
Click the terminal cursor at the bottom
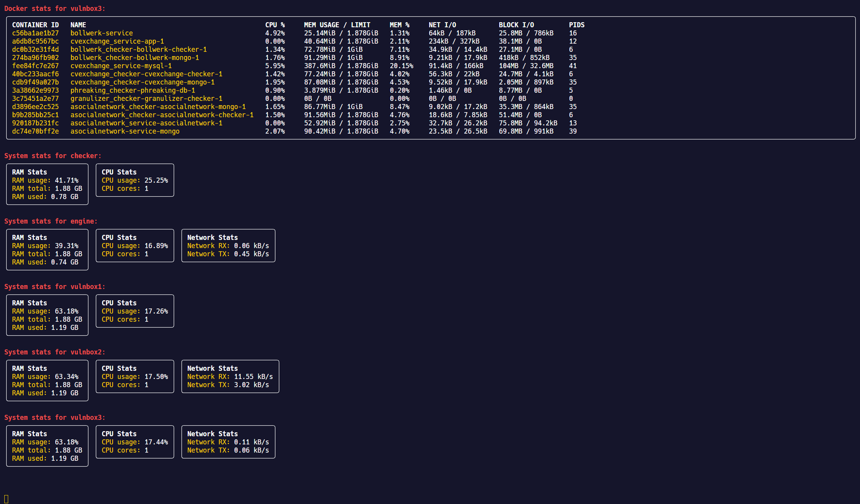(x=7, y=497)
